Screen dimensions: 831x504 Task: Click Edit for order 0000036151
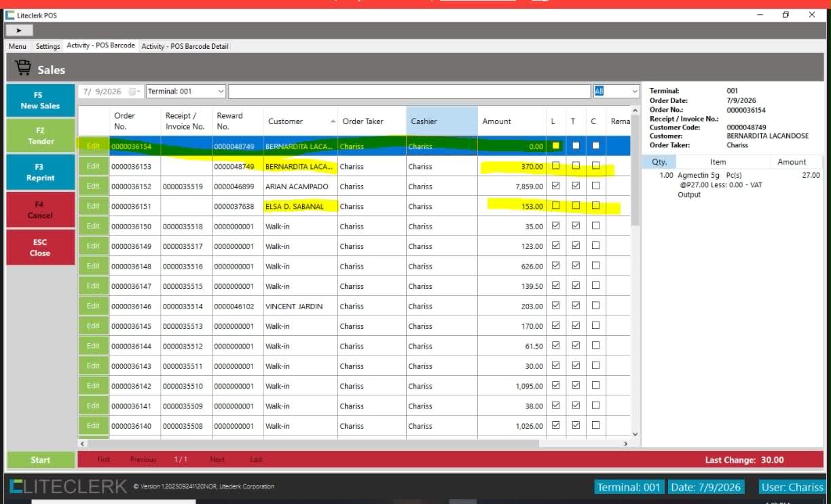[x=93, y=206]
